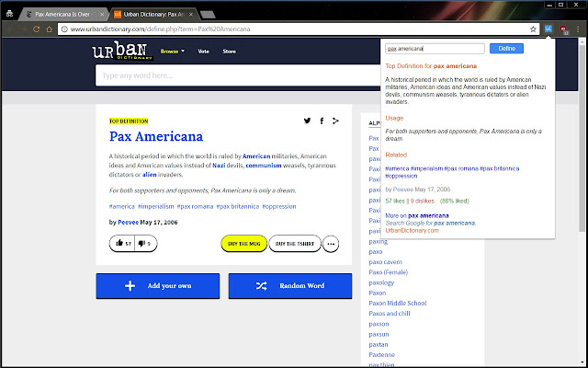588x368 pixels.
Task: Follow the Nazi link in definition
Action: pyautogui.click(x=219, y=166)
